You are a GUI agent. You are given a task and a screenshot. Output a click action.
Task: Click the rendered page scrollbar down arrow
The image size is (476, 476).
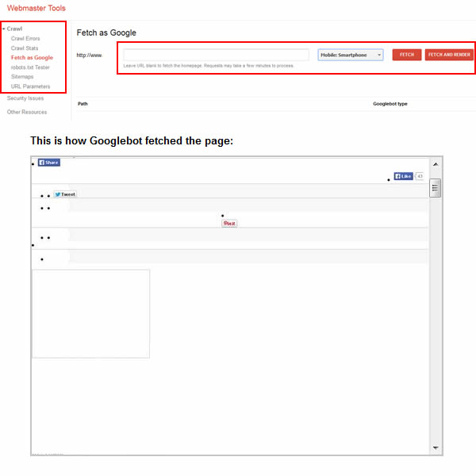tap(436, 448)
